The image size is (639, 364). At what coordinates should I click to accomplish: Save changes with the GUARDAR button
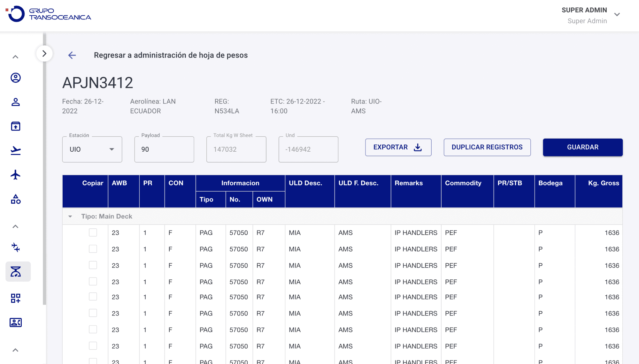(582, 147)
